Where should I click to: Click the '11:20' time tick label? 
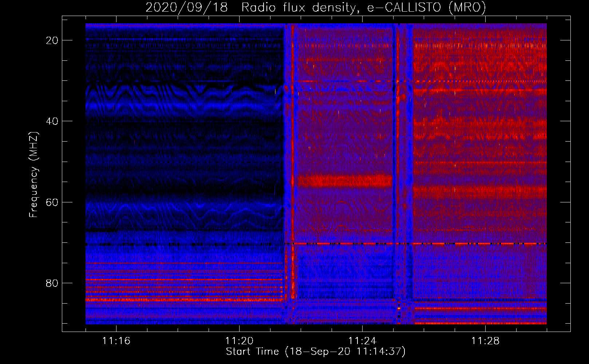coord(239,341)
